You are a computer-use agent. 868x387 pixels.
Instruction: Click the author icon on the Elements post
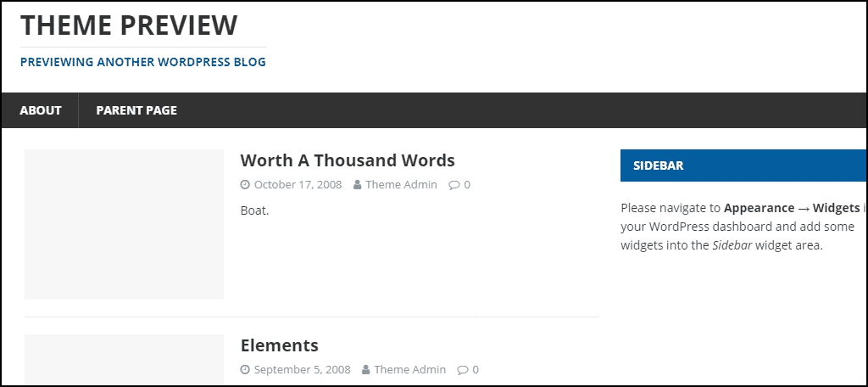point(366,370)
